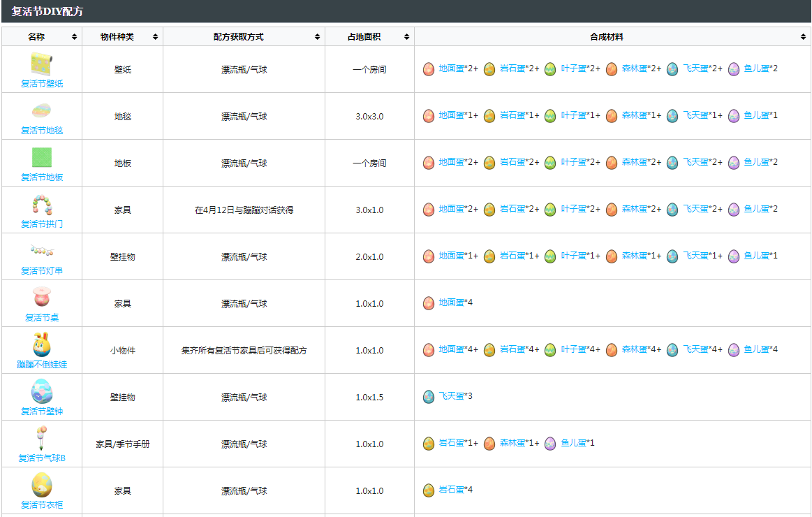
Task: Click the orange 森林蛋 egg icon in 复活节拱门 row
Action: click(612, 210)
